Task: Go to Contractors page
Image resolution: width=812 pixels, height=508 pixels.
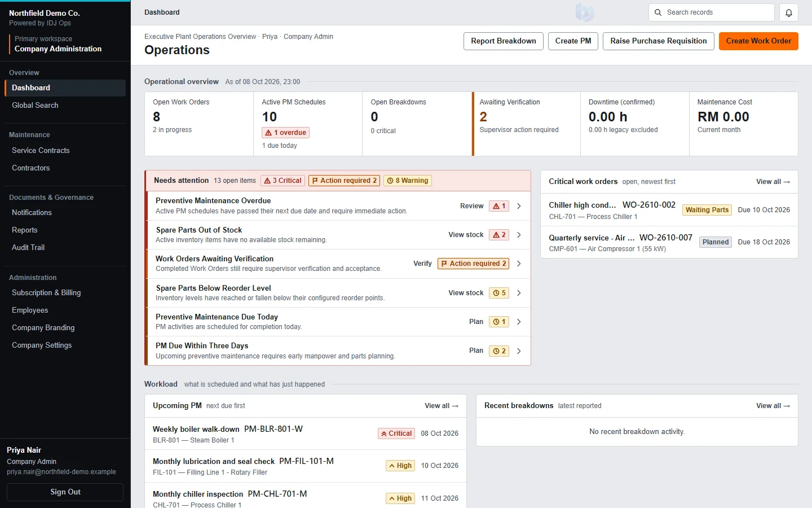Action: [x=65, y=168]
